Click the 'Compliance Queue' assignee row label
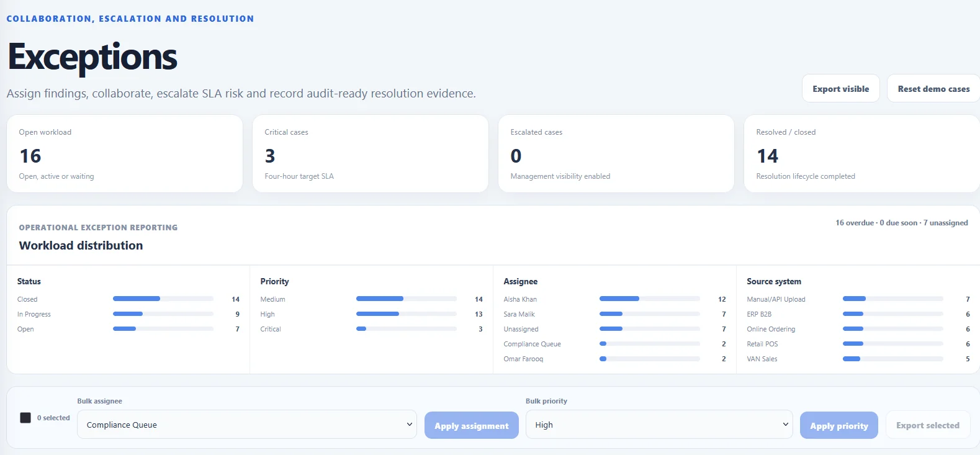This screenshot has height=455, width=980. (532, 344)
